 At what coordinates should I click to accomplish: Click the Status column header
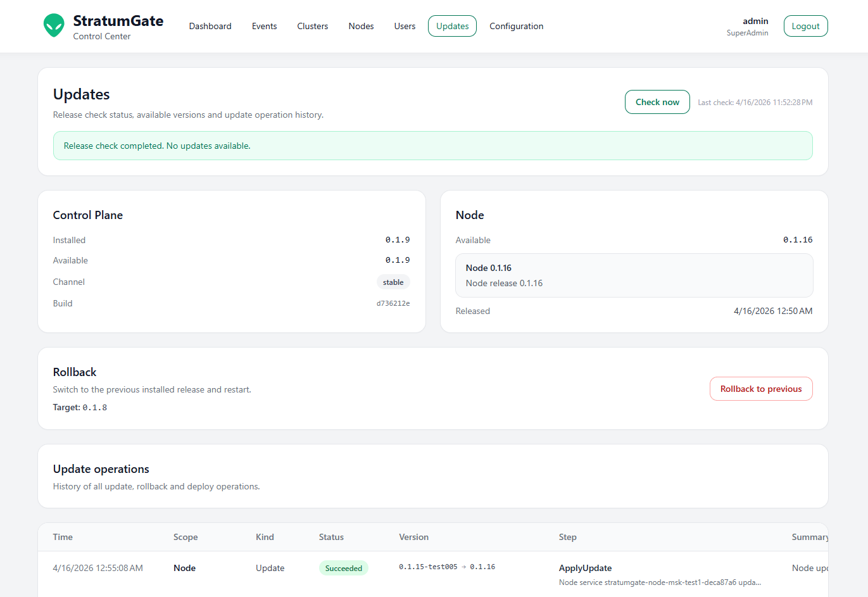click(331, 537)
